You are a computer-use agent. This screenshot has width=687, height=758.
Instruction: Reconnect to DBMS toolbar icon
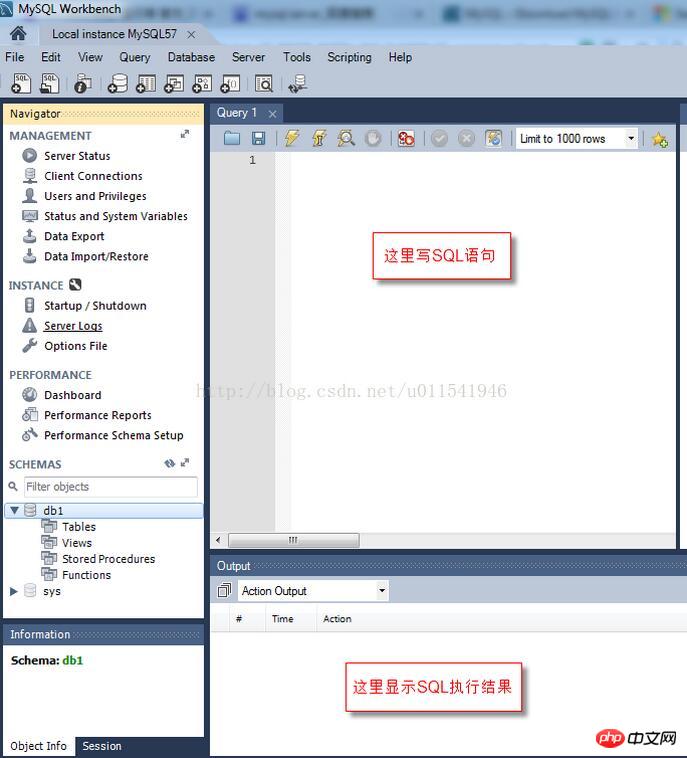(297, 84)
